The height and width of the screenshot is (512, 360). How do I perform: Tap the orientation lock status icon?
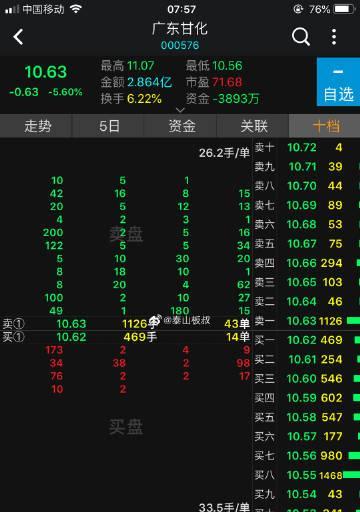pyautogui.click(x=298, y=9)
